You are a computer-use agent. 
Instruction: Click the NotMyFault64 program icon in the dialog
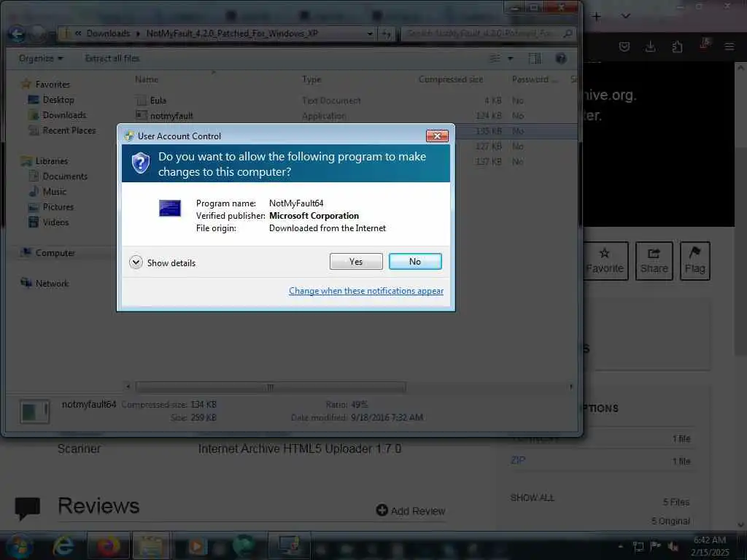coord(169,208)
